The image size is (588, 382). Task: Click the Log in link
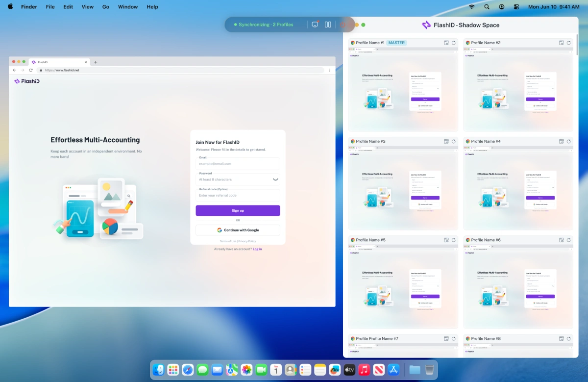coord(257,249)
